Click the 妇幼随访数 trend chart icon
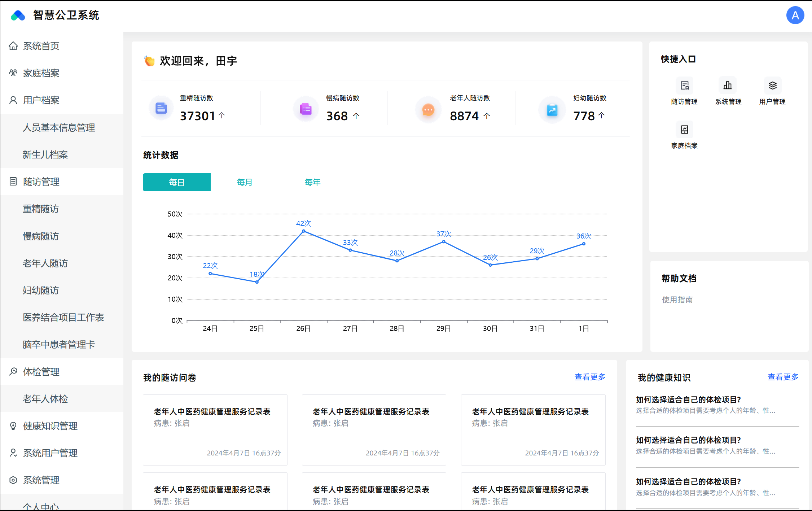812x511 pixels. click(x=552, y=110)
